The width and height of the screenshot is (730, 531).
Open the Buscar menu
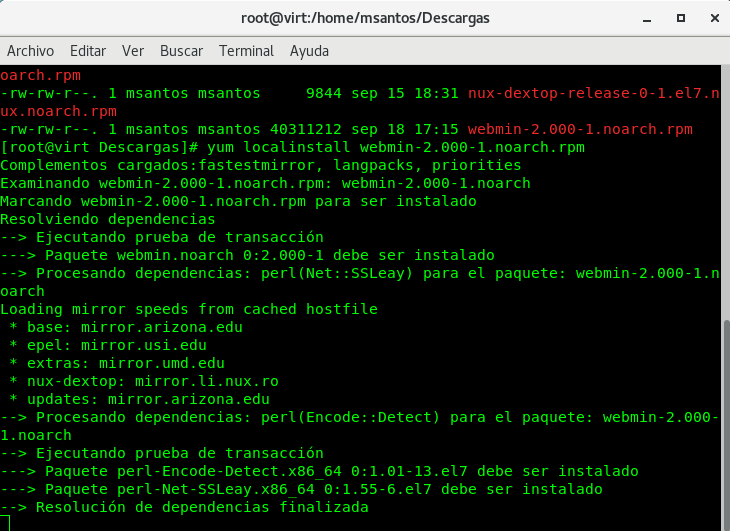coord(182,51)
